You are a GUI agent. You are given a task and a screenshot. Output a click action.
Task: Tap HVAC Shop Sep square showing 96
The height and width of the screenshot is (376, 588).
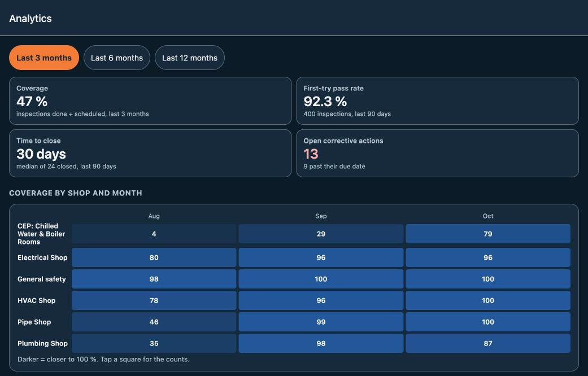click(321, 300)
